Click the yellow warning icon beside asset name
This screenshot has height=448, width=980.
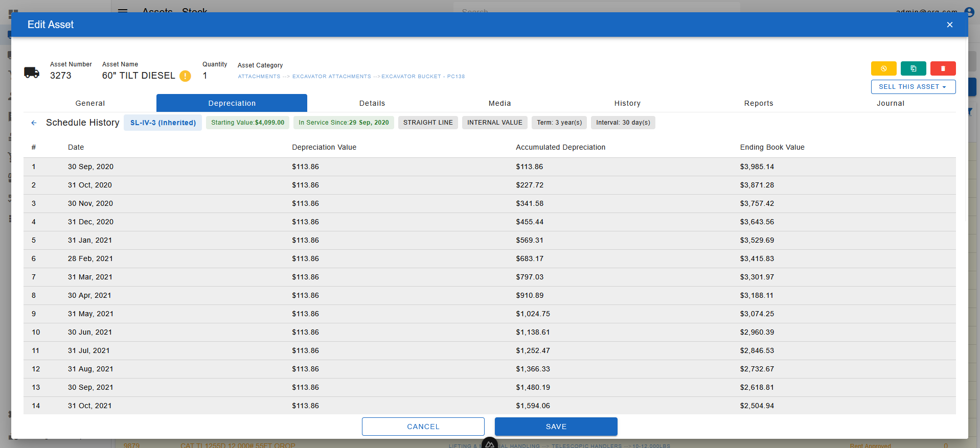(185, 76)
